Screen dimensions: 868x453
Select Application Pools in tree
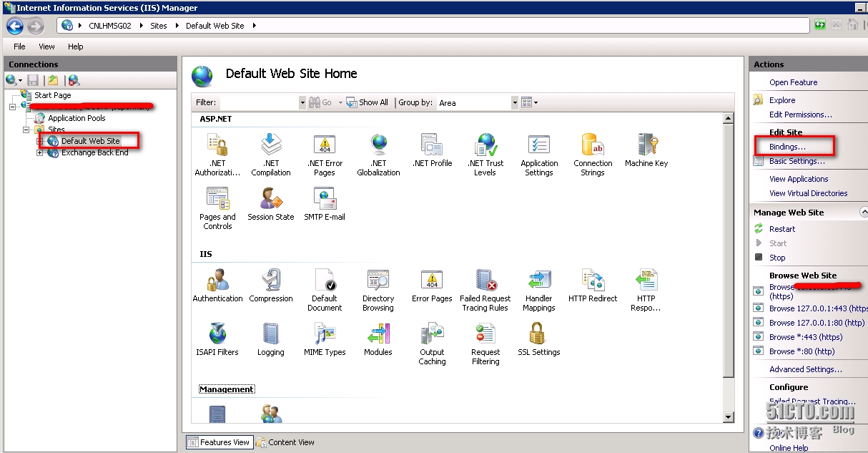pyautogui.click(x=77, y=118)
